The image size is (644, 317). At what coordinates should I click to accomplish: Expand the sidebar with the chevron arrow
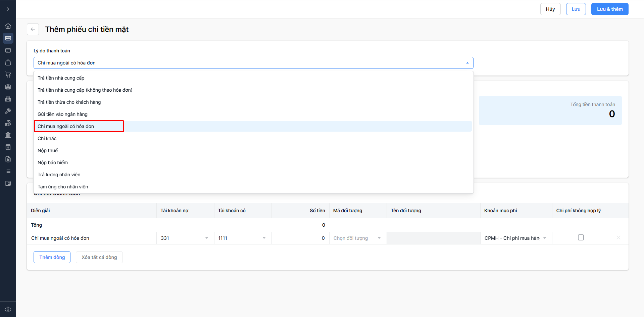[x=8, y=9]
